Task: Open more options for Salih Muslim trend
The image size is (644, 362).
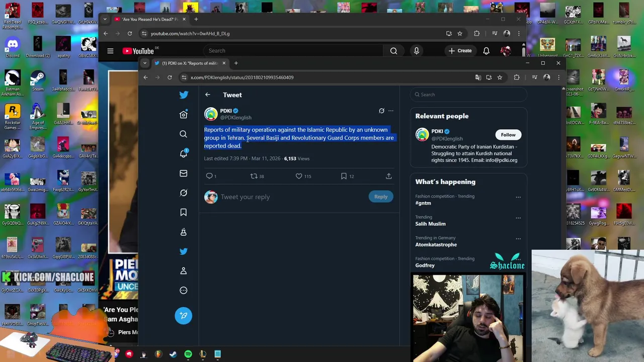Action: pyautogui.click(x=518, y=218)
